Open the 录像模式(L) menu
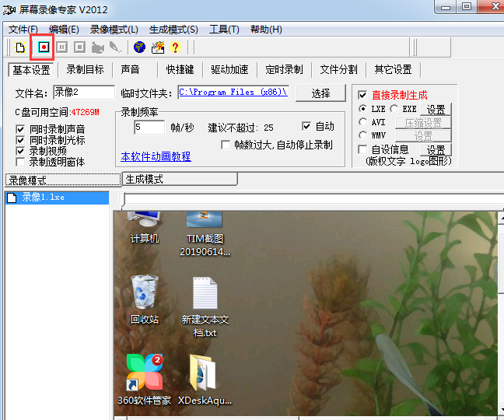This screenshot has height=420, width=504. pos(114,30)
